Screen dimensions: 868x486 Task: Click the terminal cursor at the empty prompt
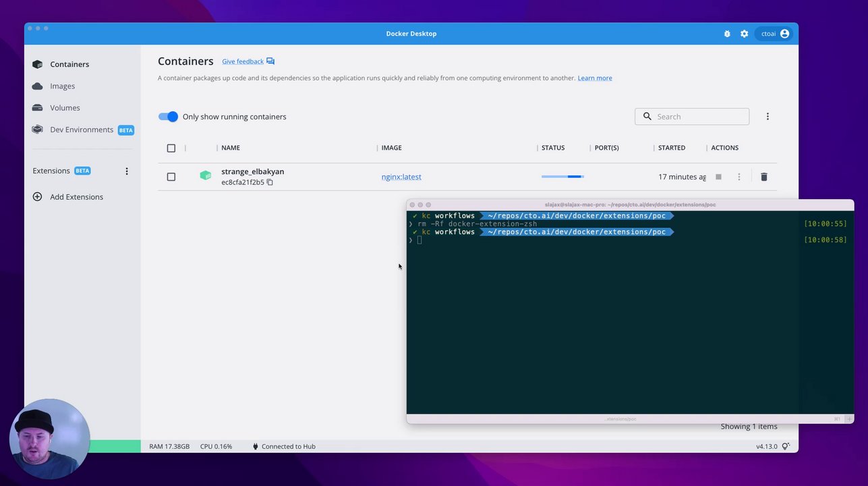[x=419, y=240]
